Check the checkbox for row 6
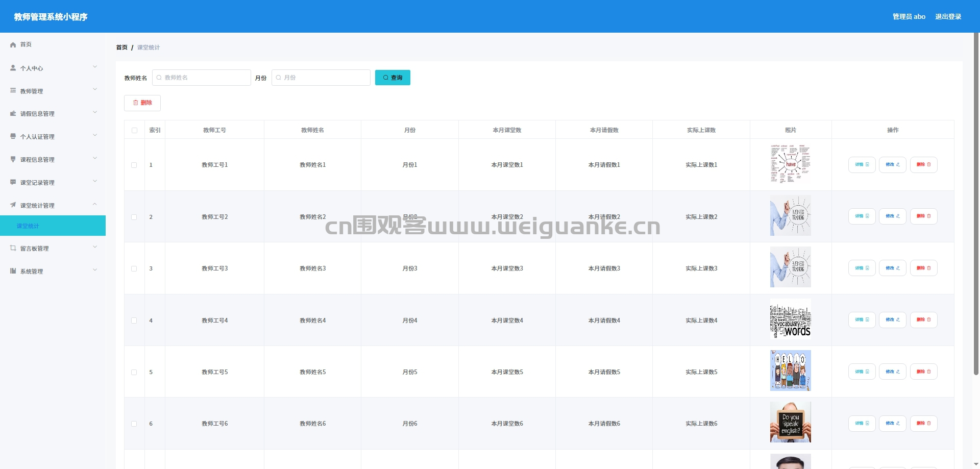Image resolution: width=980 pixels, height=469 pixels. 134,424
